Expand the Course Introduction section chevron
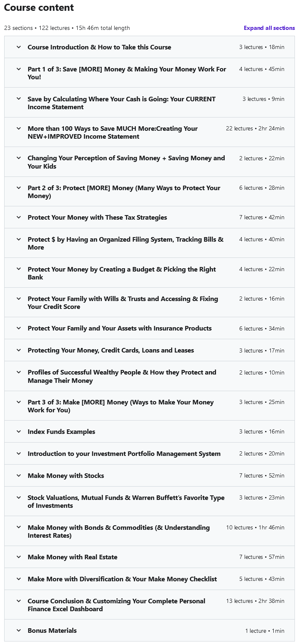Screen dimensions: 297x644 19,47
